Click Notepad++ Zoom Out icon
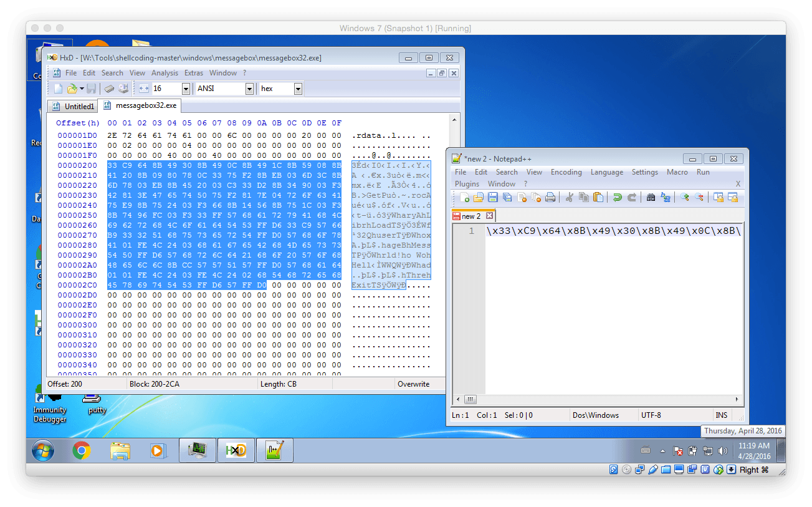Image resolution: width=812 pixels, height=507 pixels. [699, 198]
